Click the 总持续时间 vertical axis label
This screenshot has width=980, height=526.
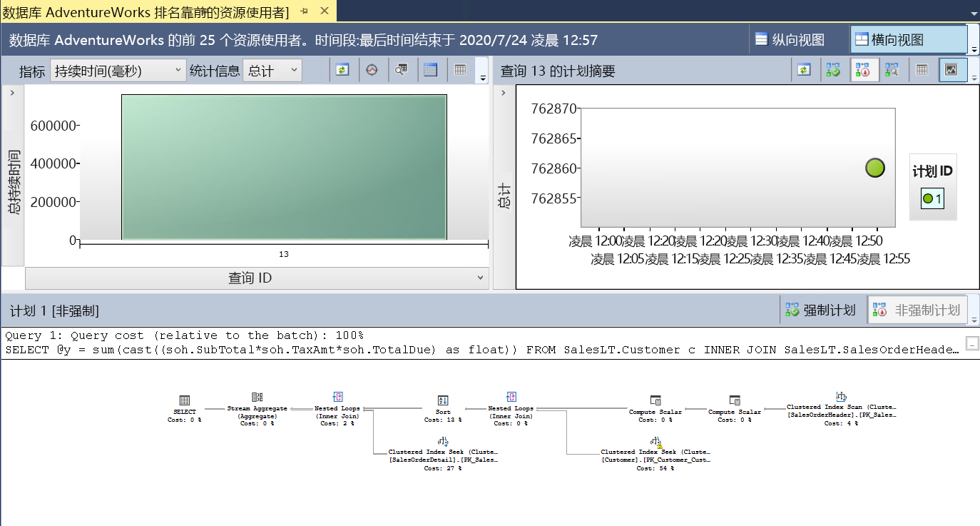(x=14, y=183)
